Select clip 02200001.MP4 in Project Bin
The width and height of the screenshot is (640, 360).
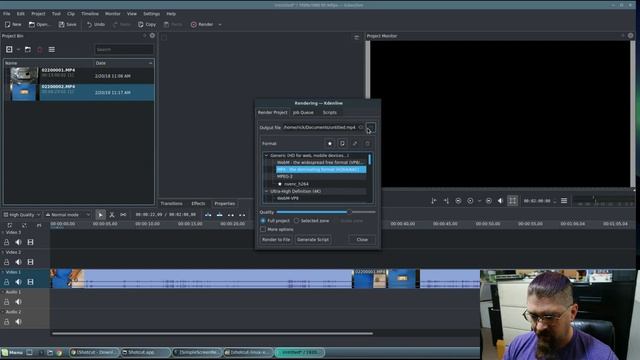(80, 76)
